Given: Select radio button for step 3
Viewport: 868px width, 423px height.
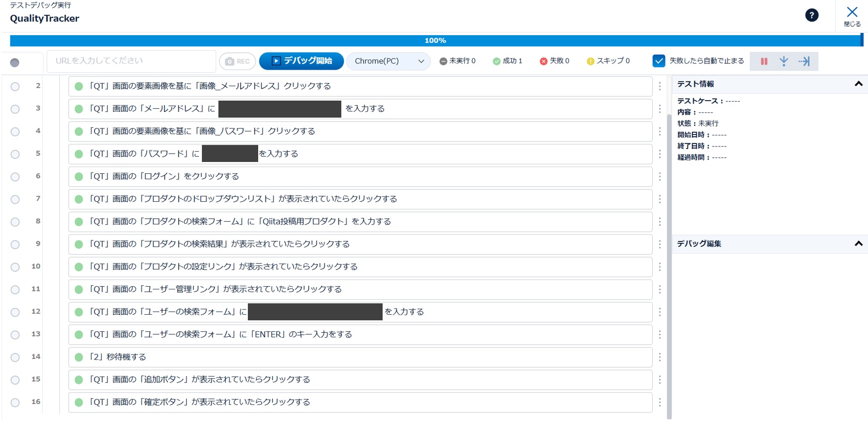Looking at the screenshot, I should [x=15, y=109].
